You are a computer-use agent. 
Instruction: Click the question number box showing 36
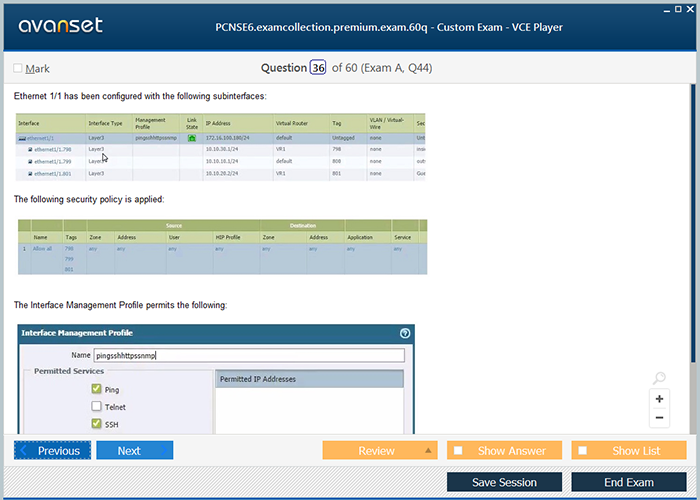(318, 68)
